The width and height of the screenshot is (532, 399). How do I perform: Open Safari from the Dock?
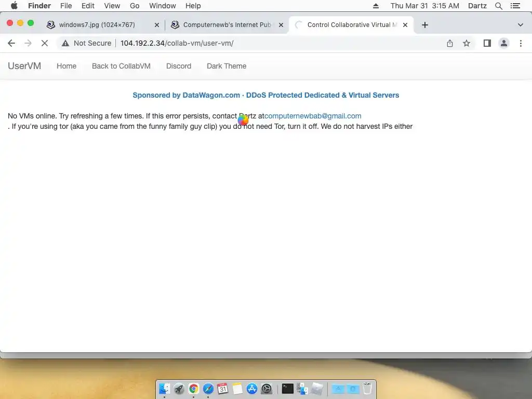click(x=208, y=389)
